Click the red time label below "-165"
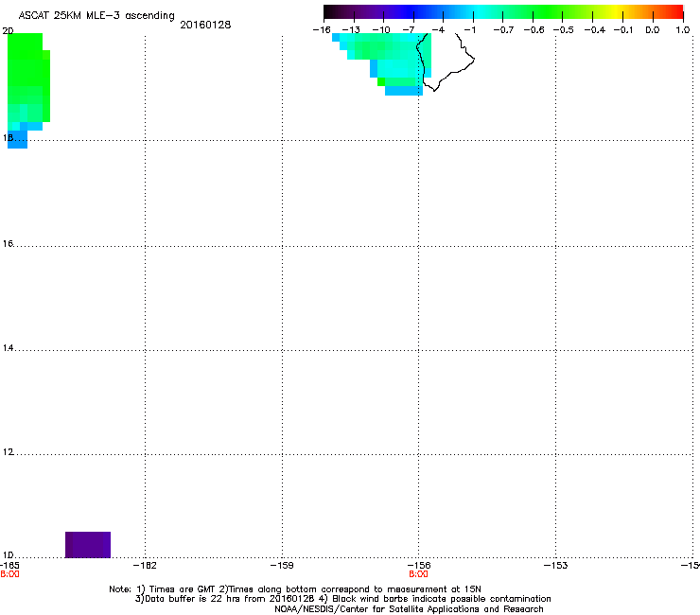Screen dimensions: 700x615 point(9,574)
